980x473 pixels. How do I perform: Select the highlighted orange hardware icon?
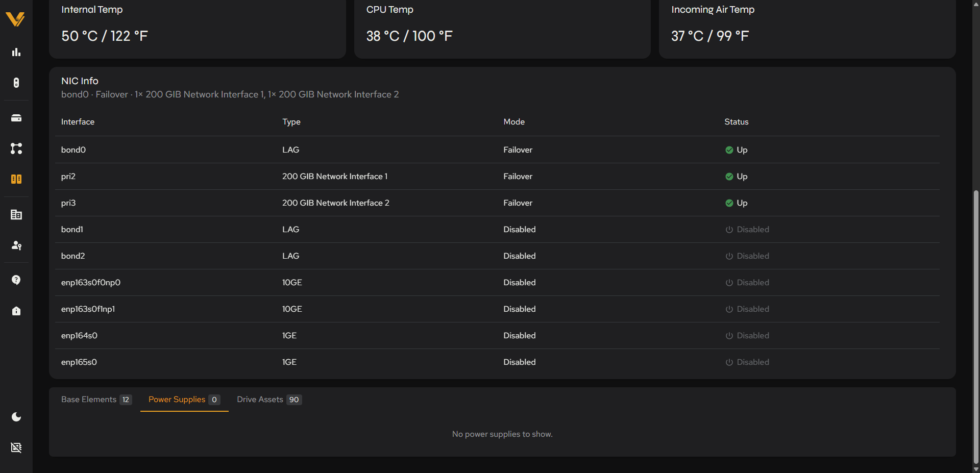click(16, 179)
